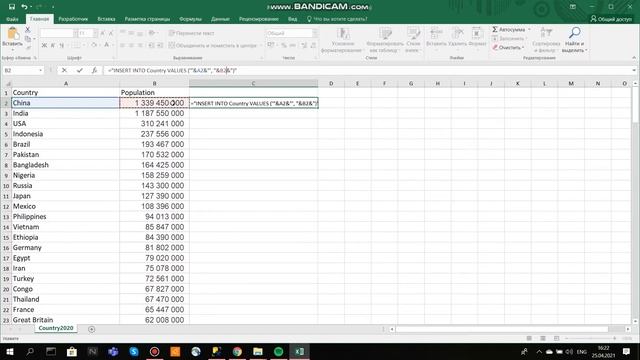The width and height of the screenshot is (640, 360).
Task: Click the Select All corner triangle
Action: pos(7,84)
